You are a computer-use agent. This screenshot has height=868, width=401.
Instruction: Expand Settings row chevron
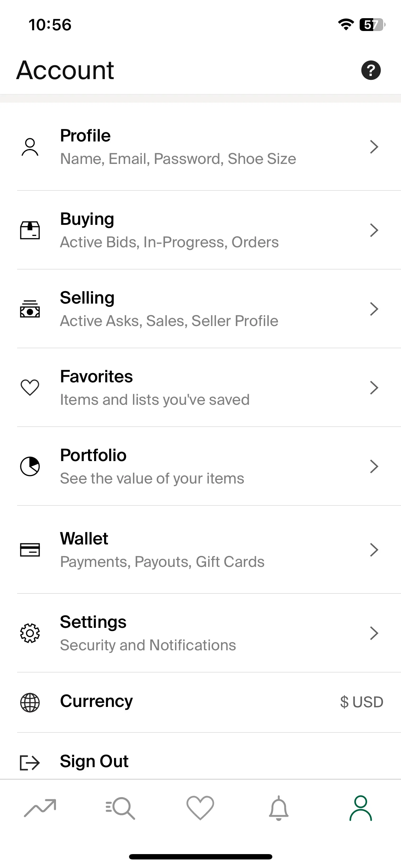coord(374,633)
